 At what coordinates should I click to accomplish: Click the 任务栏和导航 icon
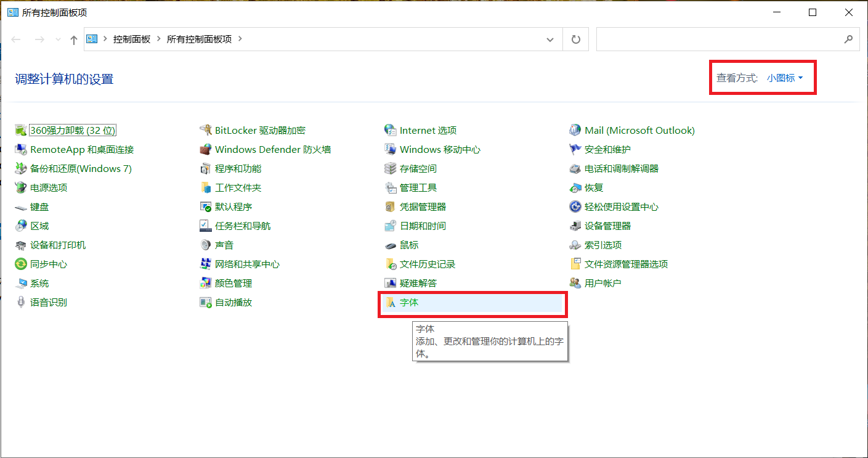tap(206, 226)
